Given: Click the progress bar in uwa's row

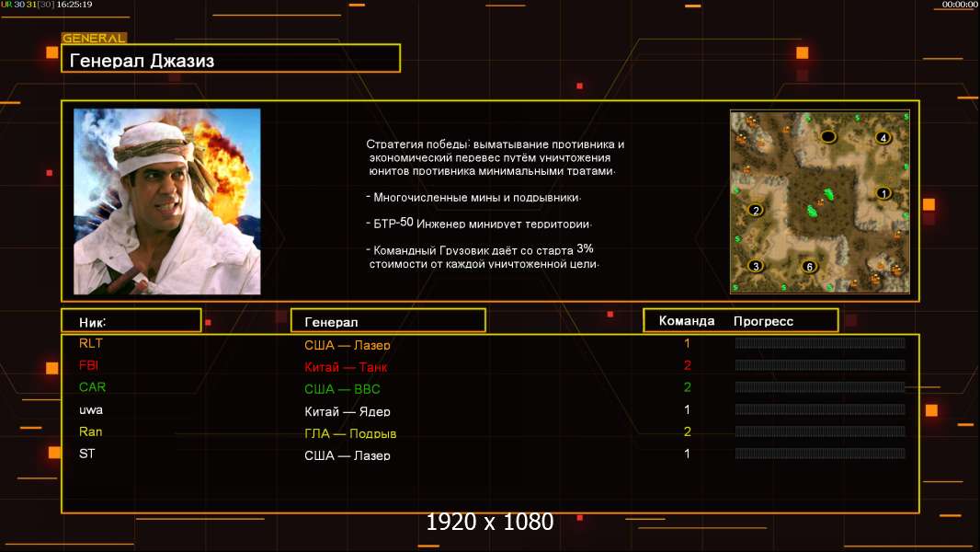Looking at the screenshot, I should (820, 409).
